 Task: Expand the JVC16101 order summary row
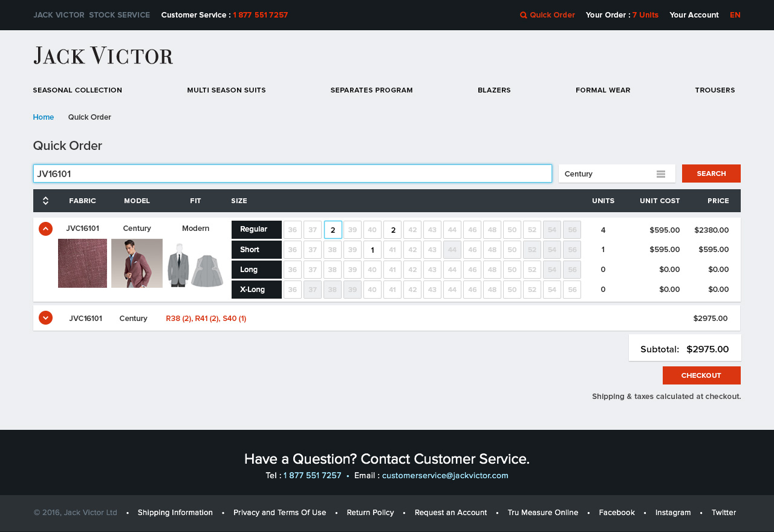45,318
